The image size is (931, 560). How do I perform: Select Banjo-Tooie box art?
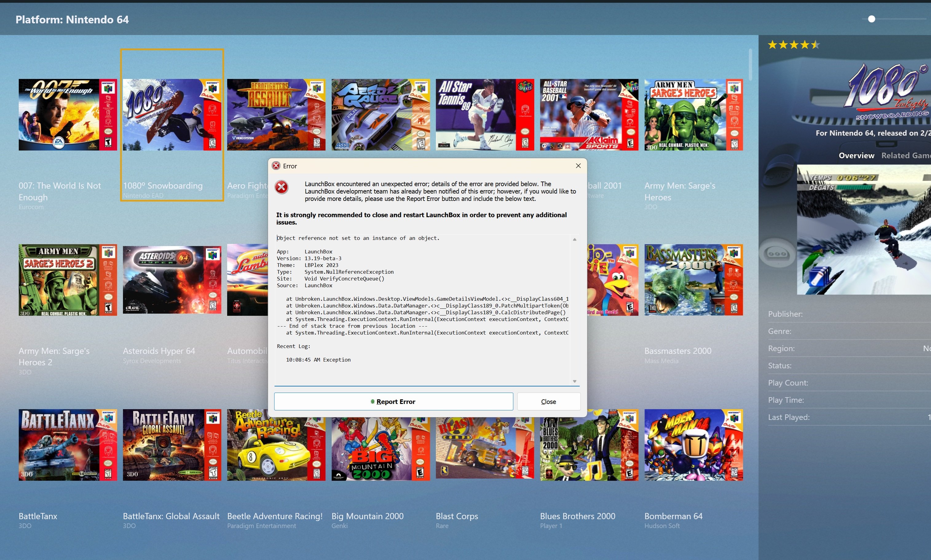click(613, 280)
